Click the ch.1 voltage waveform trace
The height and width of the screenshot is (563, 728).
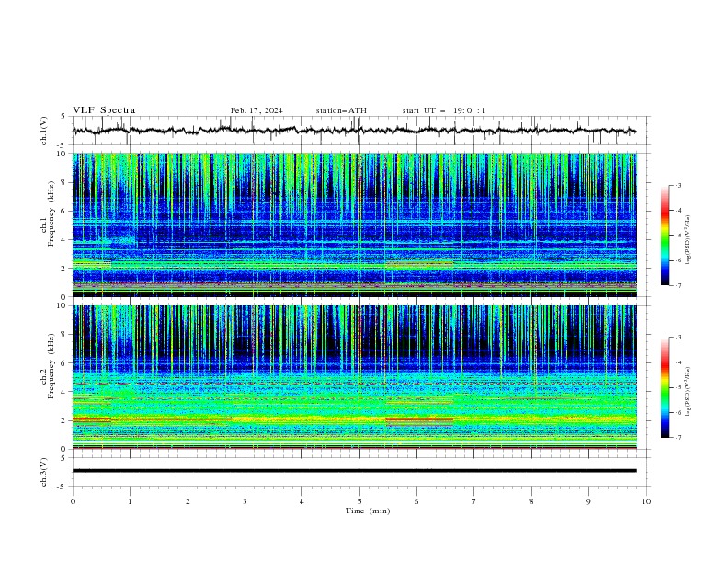click(x=354, y=131)
